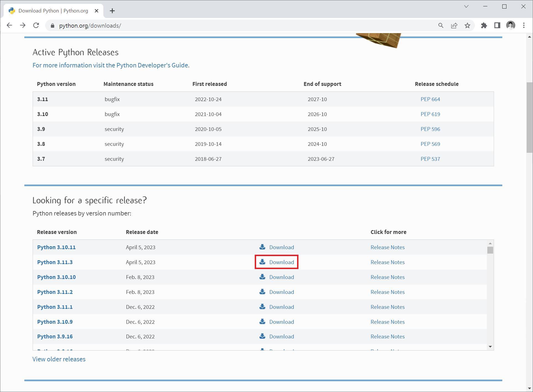Select the Download Python | Python.org tab
Screen dimensions: 533x392
53,11
